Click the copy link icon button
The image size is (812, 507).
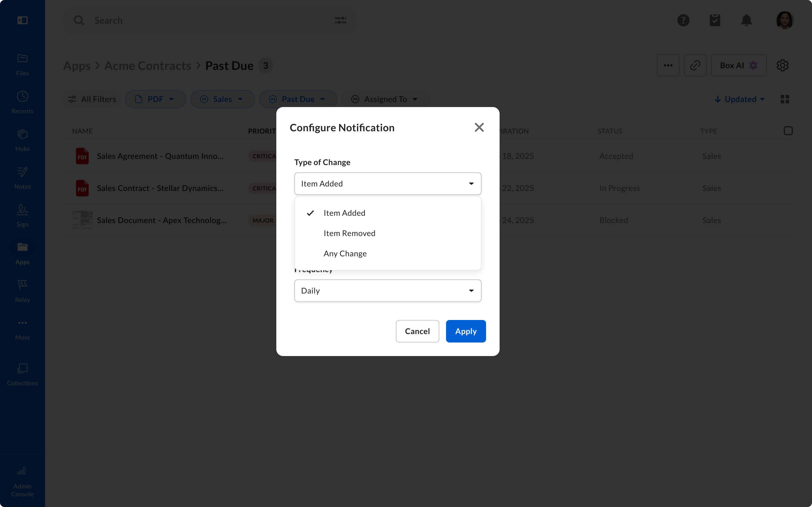coord(695,65)
